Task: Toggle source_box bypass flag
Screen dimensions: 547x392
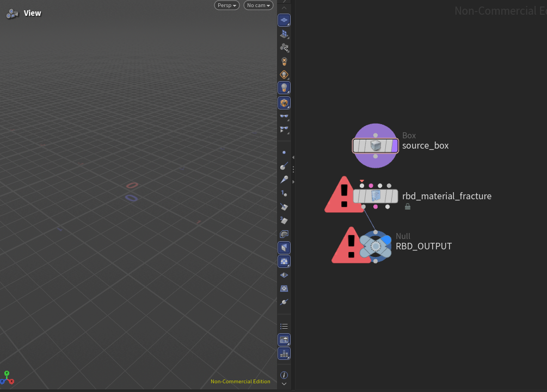Action: (x=357, y=145)
